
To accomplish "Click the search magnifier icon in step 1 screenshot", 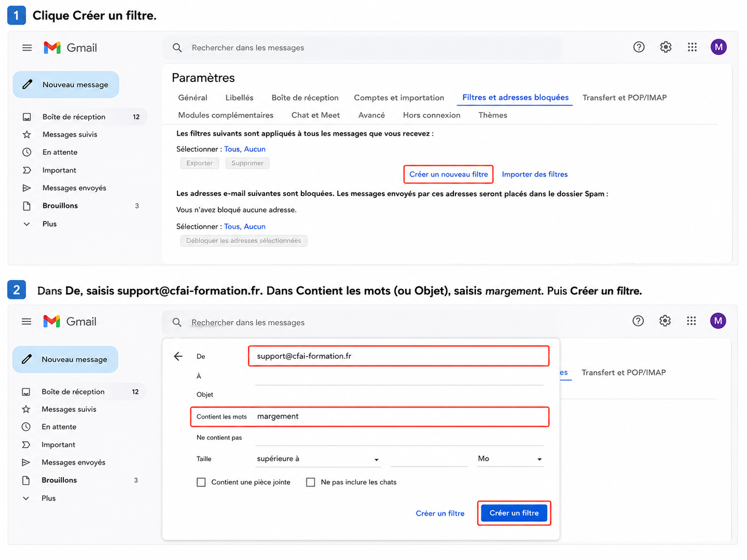I will click(177, 47).
